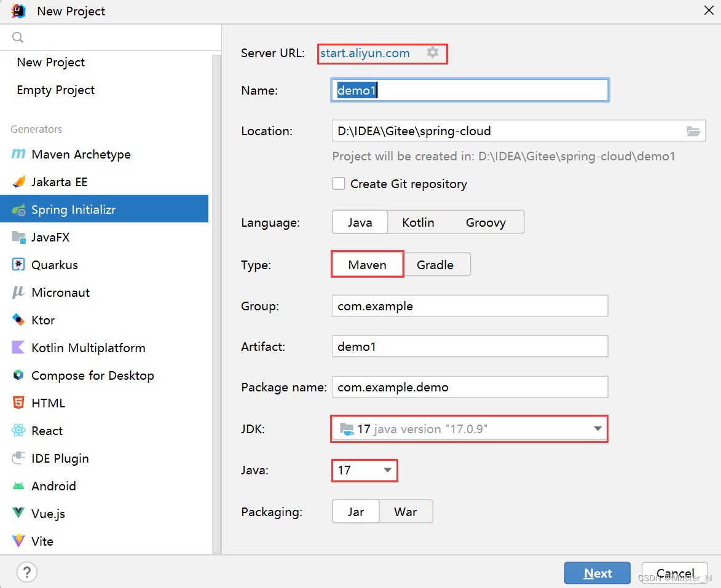Click the sidebar vertical scrollbar
The height and width of the screenshot is (588, 721).
coord(216,304)
